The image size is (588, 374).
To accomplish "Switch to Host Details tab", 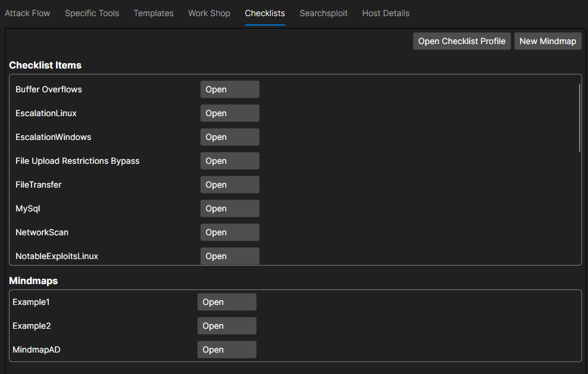I will coord(385,13).
